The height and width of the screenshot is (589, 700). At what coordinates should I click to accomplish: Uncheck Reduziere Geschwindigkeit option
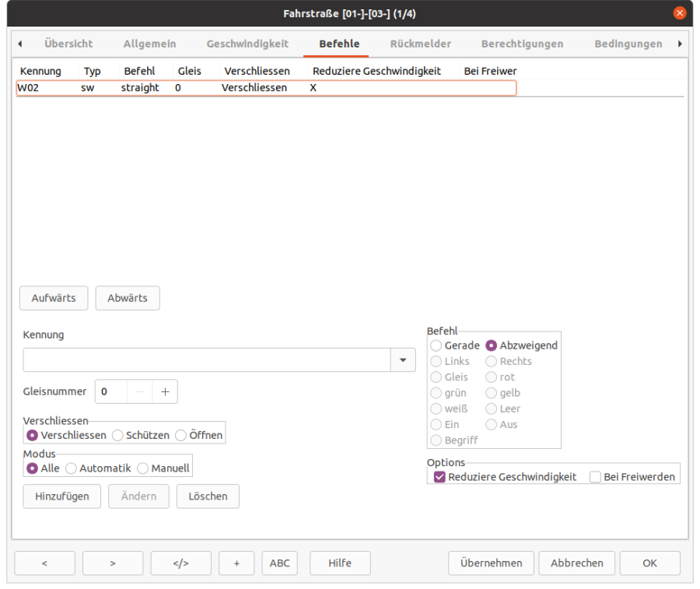[440, 477]
